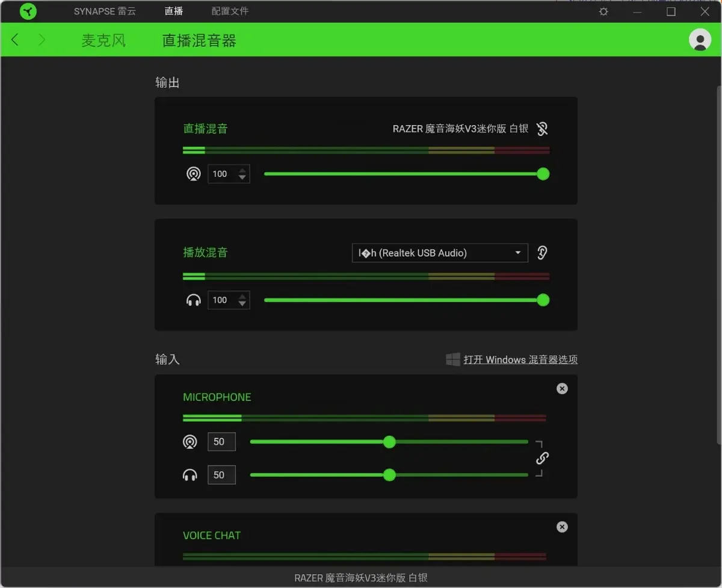Increase 直播混音 volume with up stepper arrow
Image resolution: width=722 pixels, height=588 pixels.
pyautogui.click(x=242, y=171)
